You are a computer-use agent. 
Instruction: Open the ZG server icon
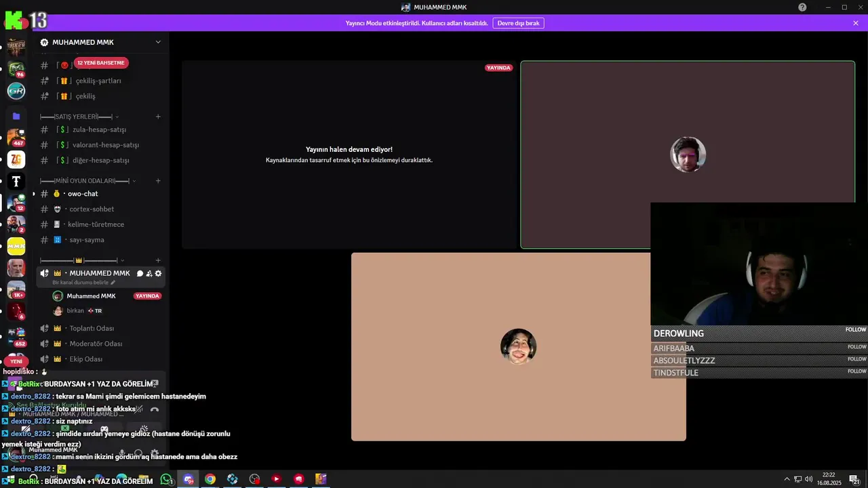16,159
